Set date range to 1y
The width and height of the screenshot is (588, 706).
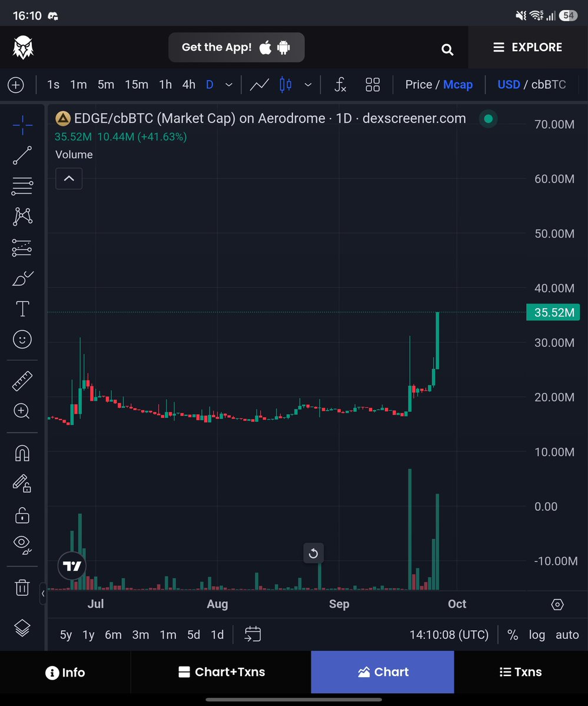pos(88,635)
